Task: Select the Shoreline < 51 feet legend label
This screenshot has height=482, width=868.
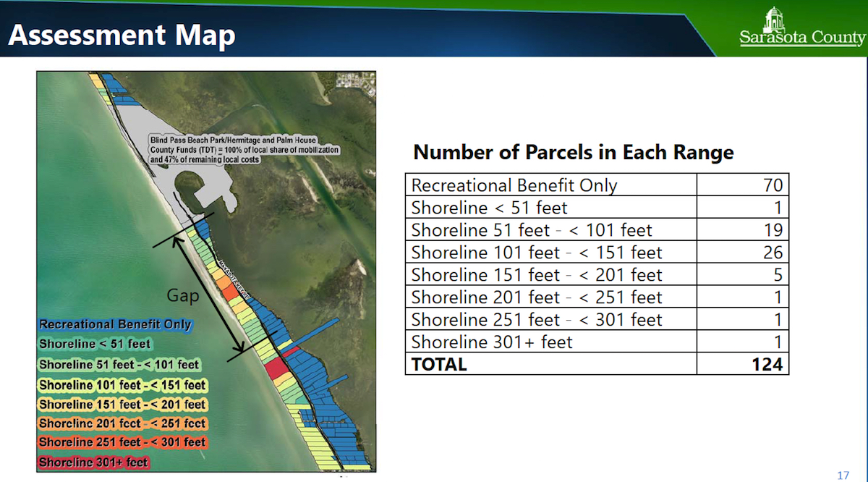Action: click(95, 344)
